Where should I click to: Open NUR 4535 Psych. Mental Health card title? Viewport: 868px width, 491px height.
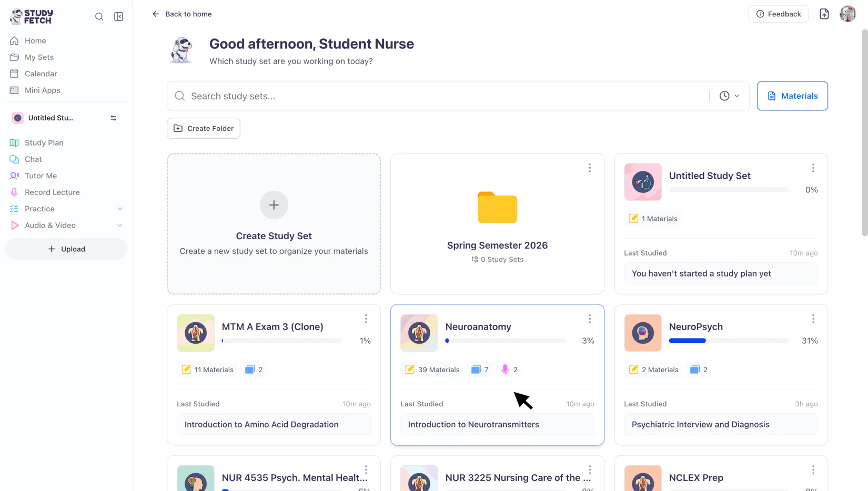click(x=295, y=478)
